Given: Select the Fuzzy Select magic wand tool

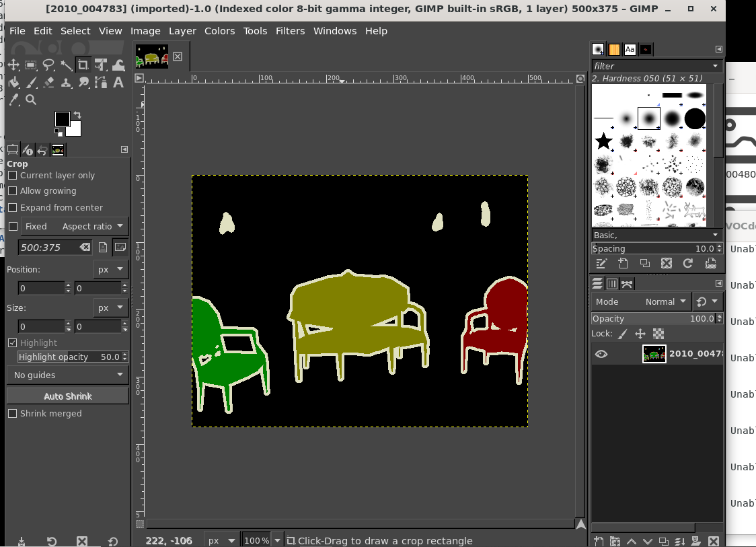Looking at the screenshot, I should [x=66, y=65].
